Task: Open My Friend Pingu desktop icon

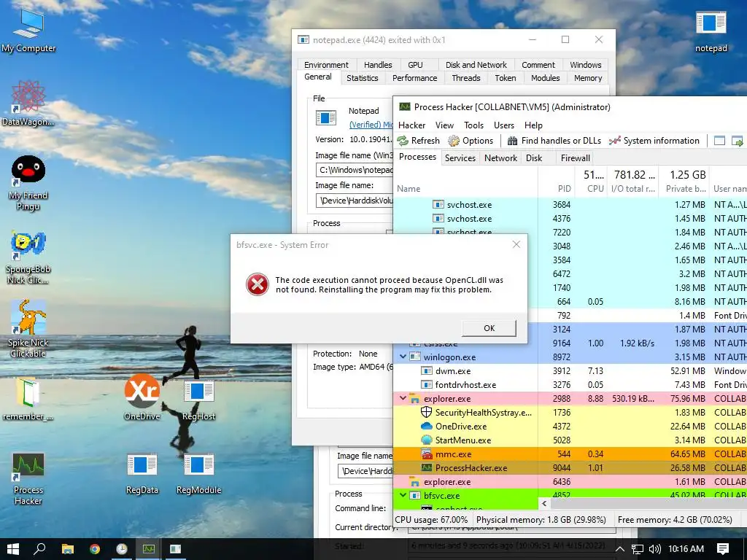Action: 28,183
